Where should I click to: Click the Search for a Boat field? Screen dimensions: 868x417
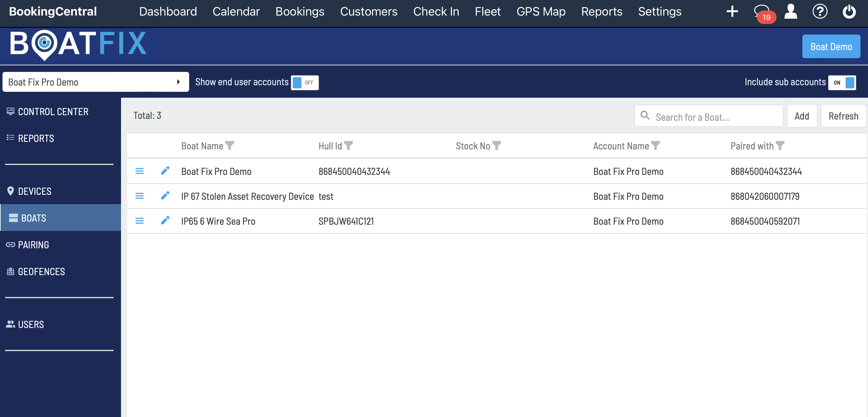pyautogui.click(x=709, y=116)
